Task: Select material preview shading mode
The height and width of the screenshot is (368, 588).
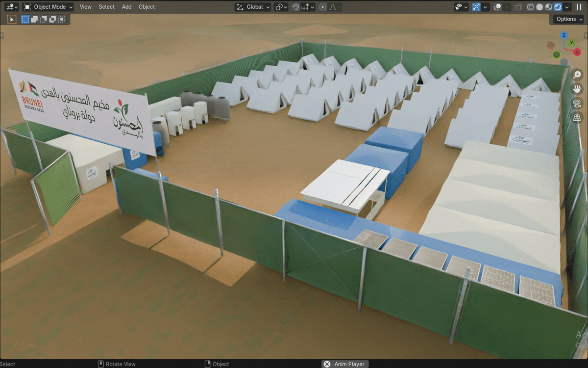Action: (549, 7)
